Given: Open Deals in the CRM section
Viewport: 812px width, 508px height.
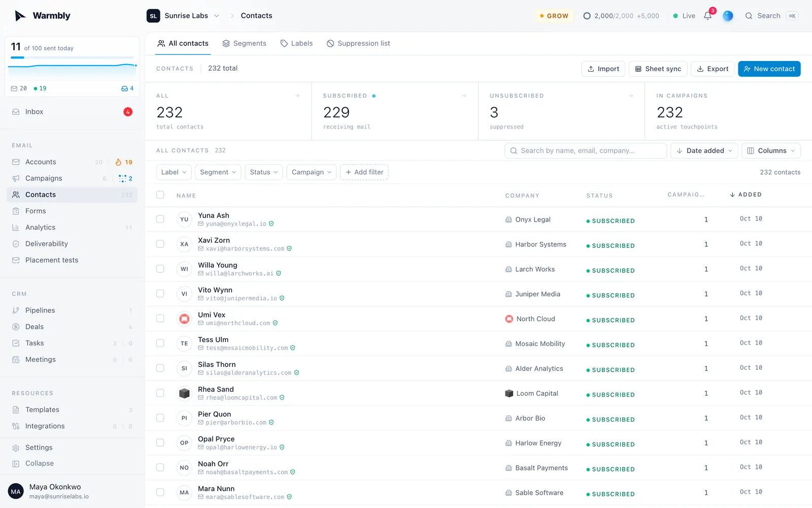Looking at the screenshot, I should click(72, 327).
